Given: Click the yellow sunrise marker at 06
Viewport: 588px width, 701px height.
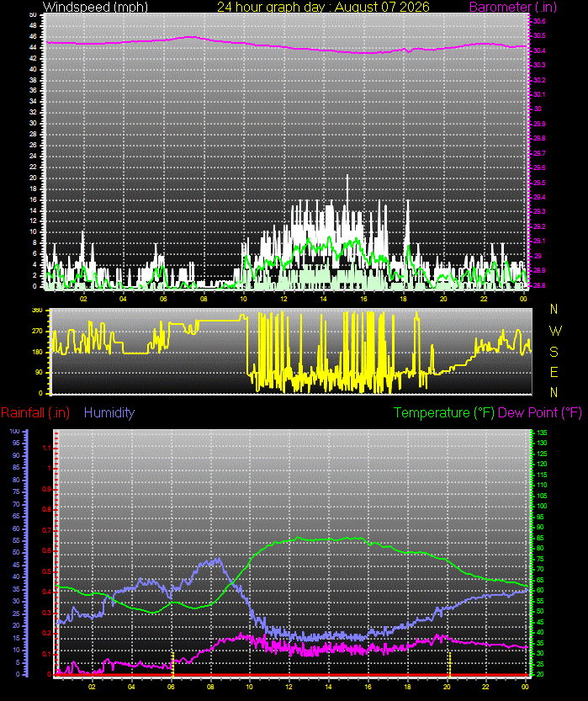Looking at the screenshot, I should point(173,664).
